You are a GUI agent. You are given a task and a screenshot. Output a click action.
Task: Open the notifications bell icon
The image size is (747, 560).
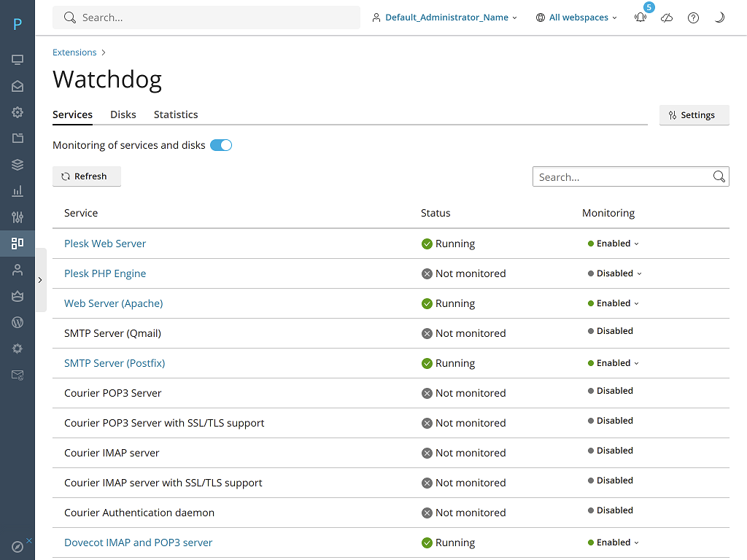640,18
